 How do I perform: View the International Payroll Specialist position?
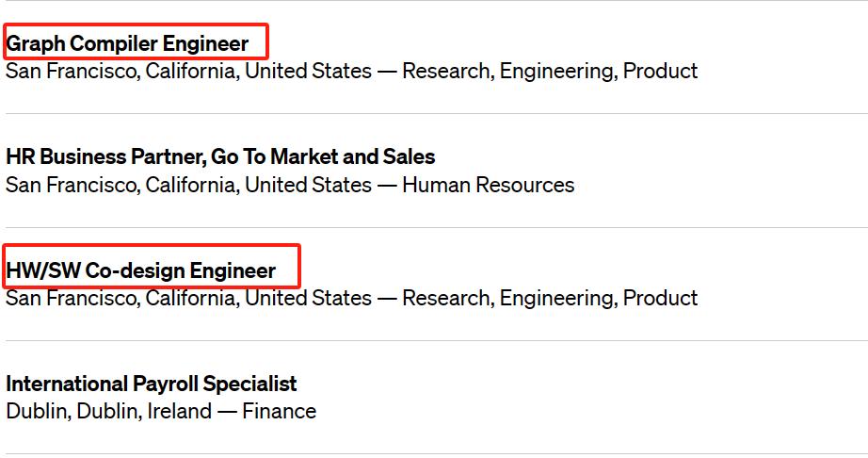(151, 384)
